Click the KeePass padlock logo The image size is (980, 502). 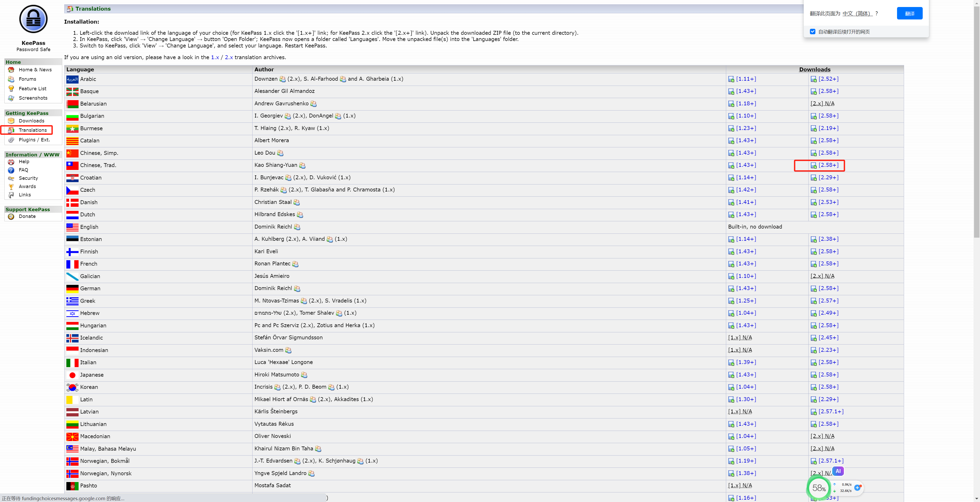33,19
